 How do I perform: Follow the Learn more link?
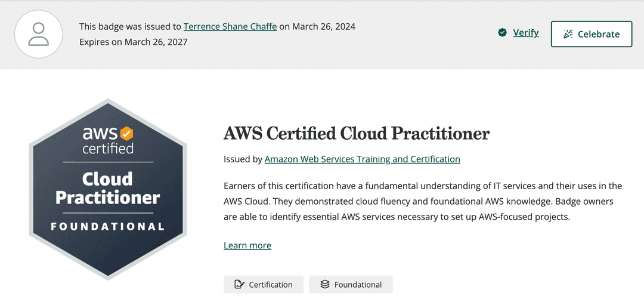click(x=247, y=245)
